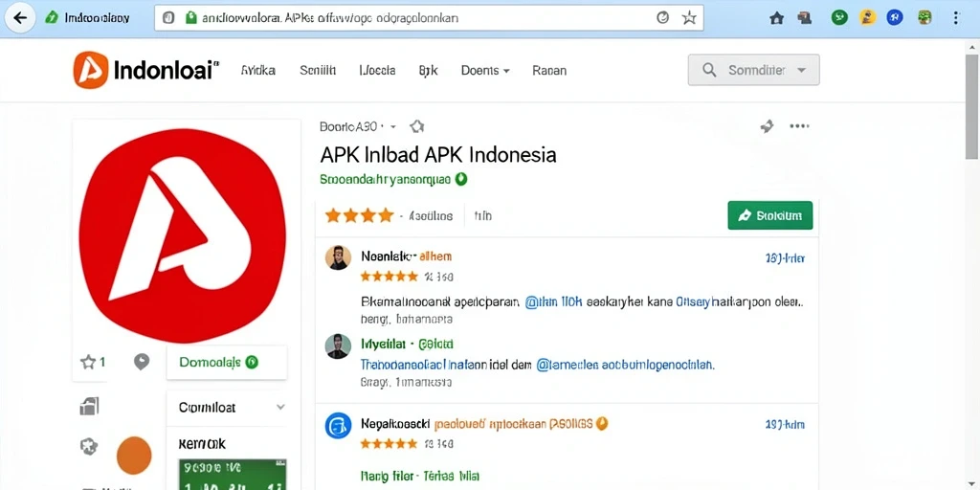Click the Hanlg filer - Teries Mia link
This screenshot has width=980, height=490.
(420, 476)
